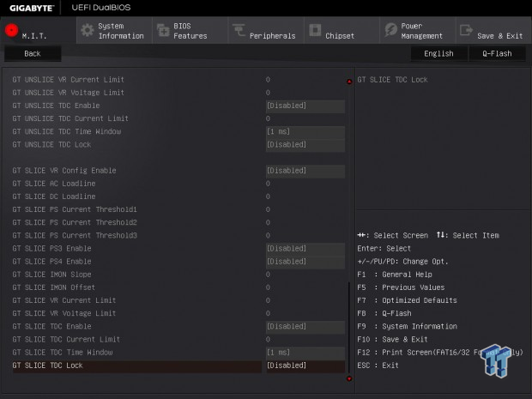Open the M.I.T. tab
This screenshot has width=532, height=399.
[38, 31]
